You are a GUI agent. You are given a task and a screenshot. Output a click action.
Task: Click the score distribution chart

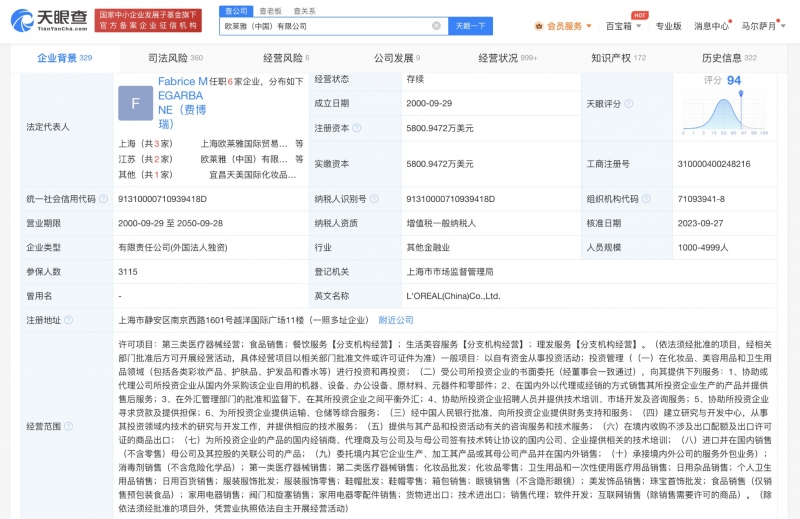724,115
